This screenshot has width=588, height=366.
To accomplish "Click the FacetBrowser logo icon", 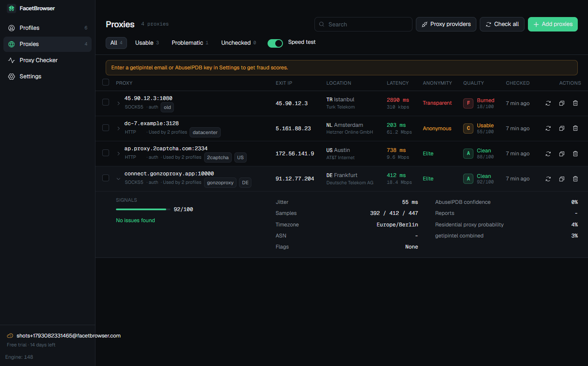I will point(11,8).
